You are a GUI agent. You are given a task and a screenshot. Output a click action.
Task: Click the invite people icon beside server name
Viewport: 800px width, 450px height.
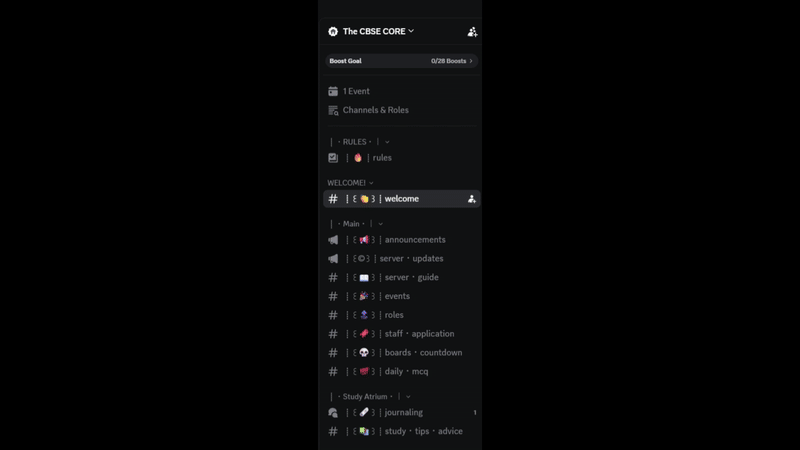click(x=472, y=32)
